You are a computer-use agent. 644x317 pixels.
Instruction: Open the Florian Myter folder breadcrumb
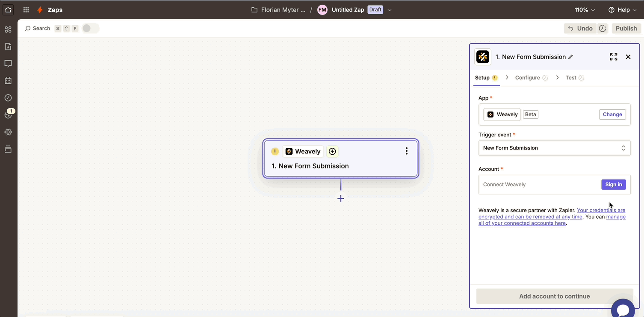click(283, 10)
